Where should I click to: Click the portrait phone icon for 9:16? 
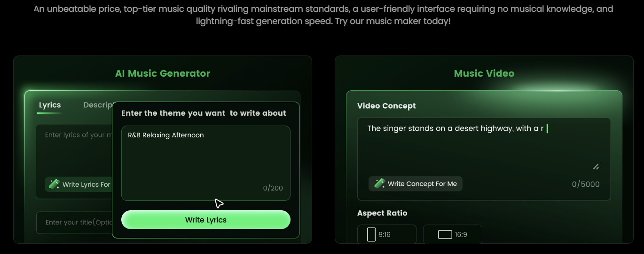(371, 234)
